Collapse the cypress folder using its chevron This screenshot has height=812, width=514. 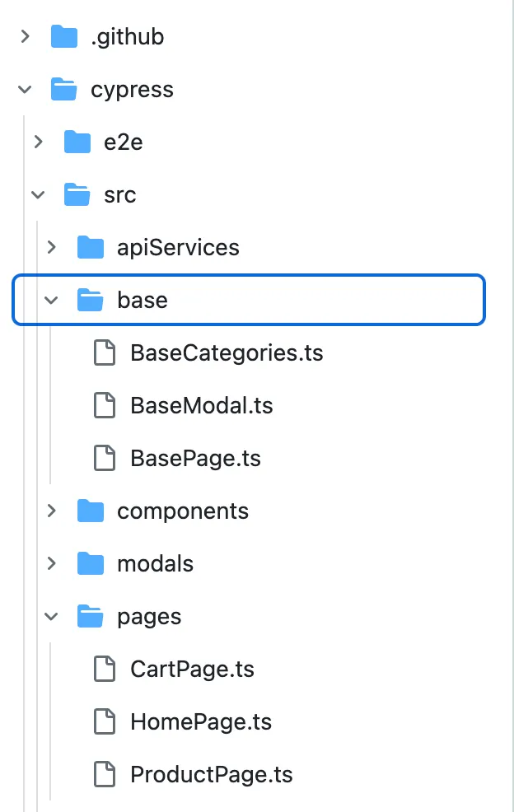click(25, 90)
